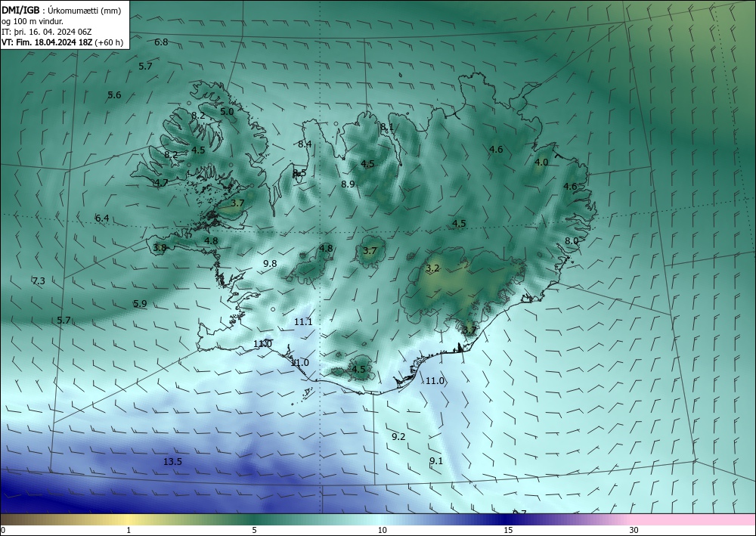Image resolution: width=756 pixels, height=536 pixels.
Task: Click the 5.0 value in the Westfjords
Action: coord(227,111)
